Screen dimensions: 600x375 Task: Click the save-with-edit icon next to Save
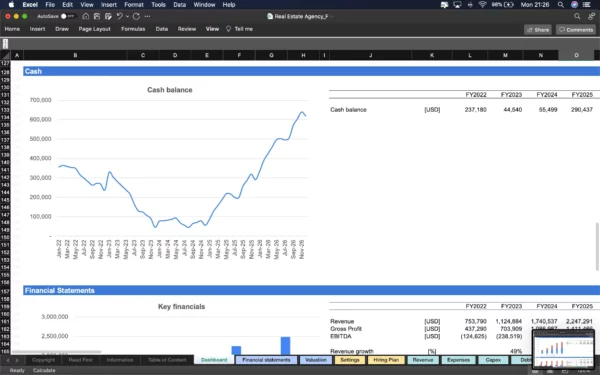click(x=108, y=16)
